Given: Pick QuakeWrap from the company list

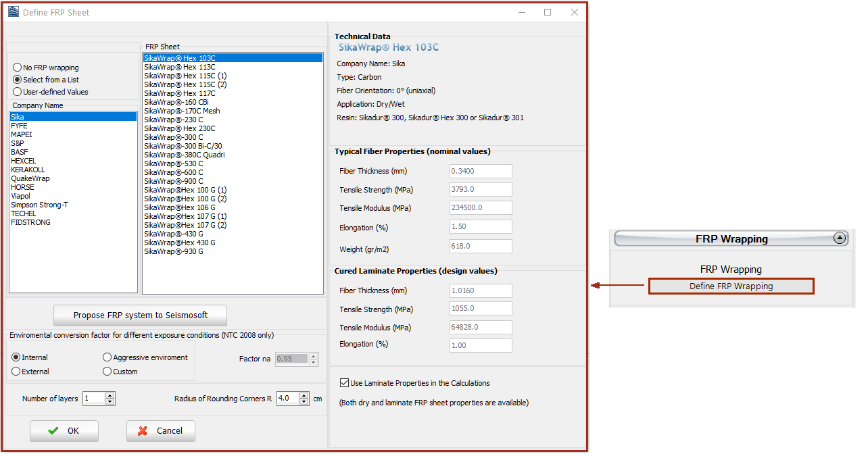Looking at the screenshot, I should (x=30, y=178).
